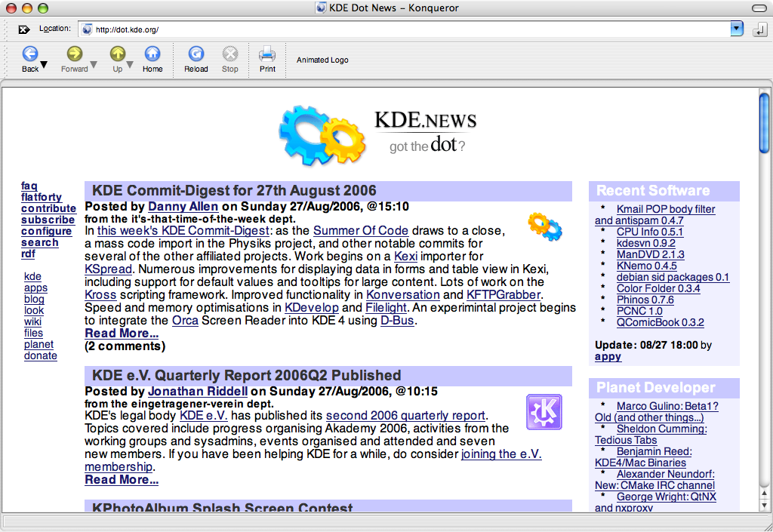
Task: Click the Forward navigation icon
Action: tap(75, 53)
